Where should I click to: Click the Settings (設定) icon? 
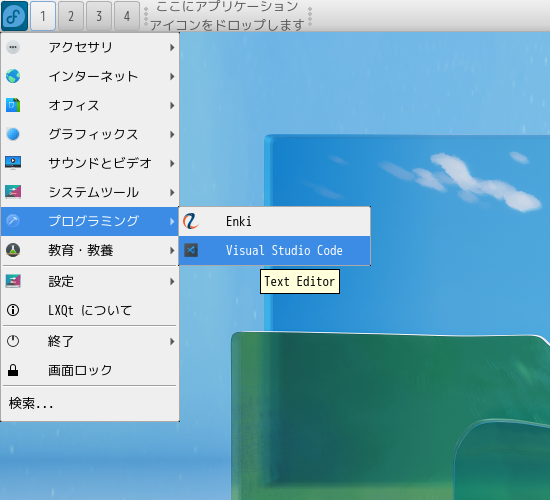[x=13, y=281]
